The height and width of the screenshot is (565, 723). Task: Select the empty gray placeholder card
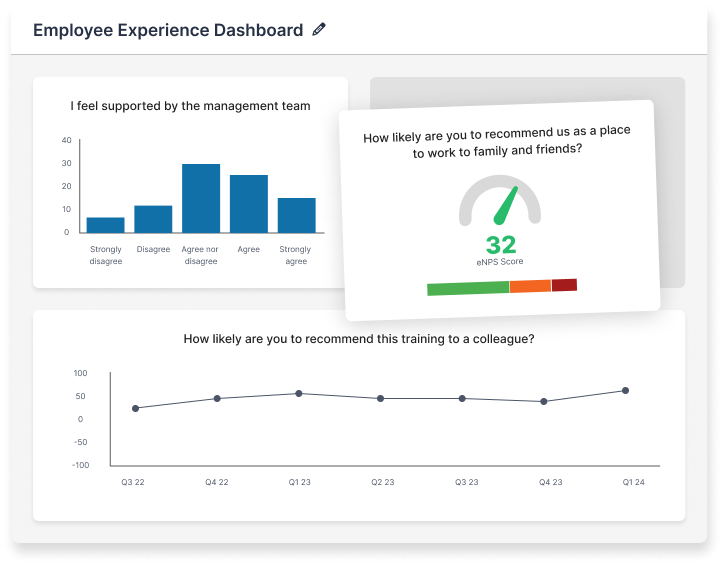670,180
